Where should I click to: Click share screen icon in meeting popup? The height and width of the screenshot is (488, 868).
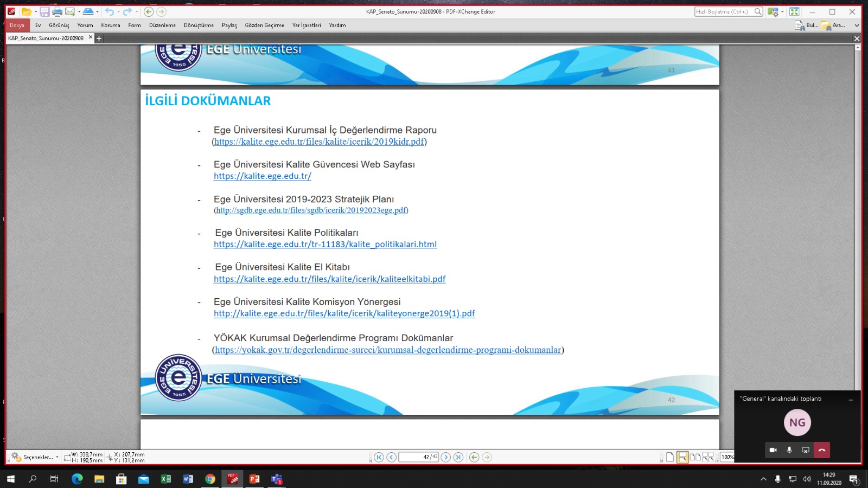tap(806, 450)
